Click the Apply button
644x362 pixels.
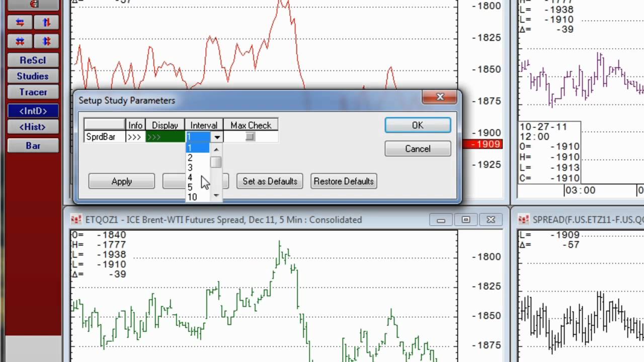[122, 182]
